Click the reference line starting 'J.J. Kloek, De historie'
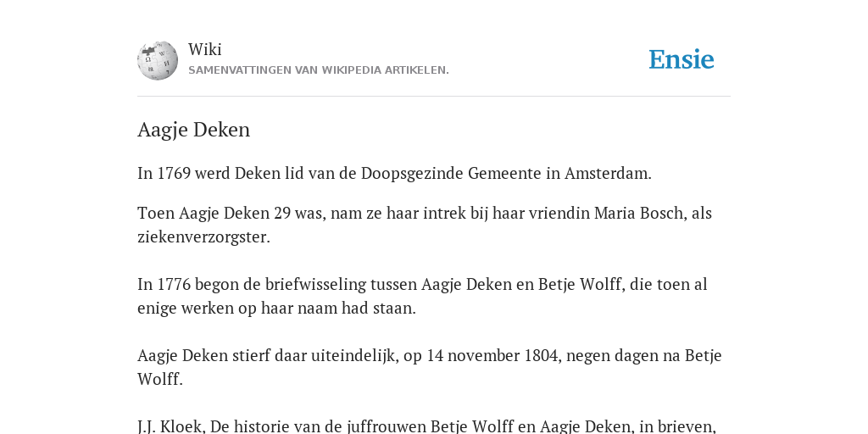 pyautogui.click(x=427, y=426)
